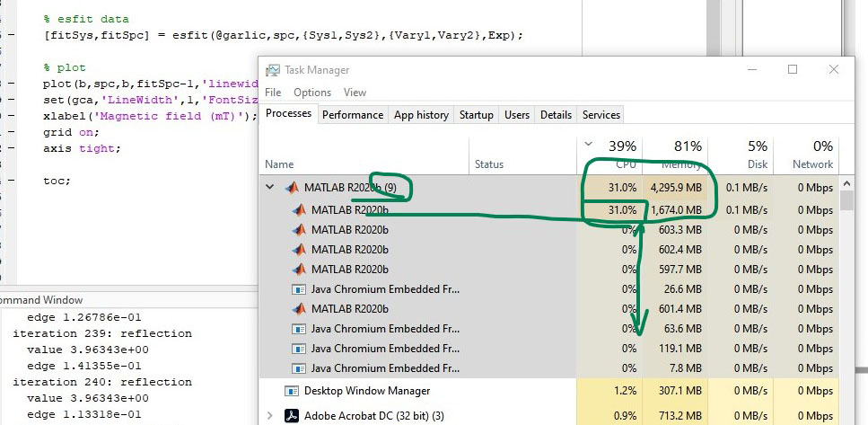
Task: Click the Java Chromium icon of the 119.1 MB process
Action: [x=299, y=349]
